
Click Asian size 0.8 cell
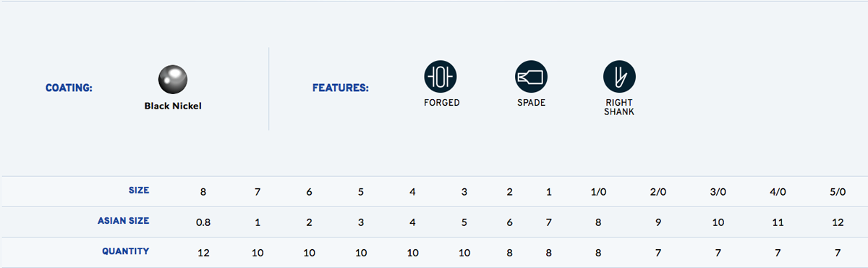(203, 222)
